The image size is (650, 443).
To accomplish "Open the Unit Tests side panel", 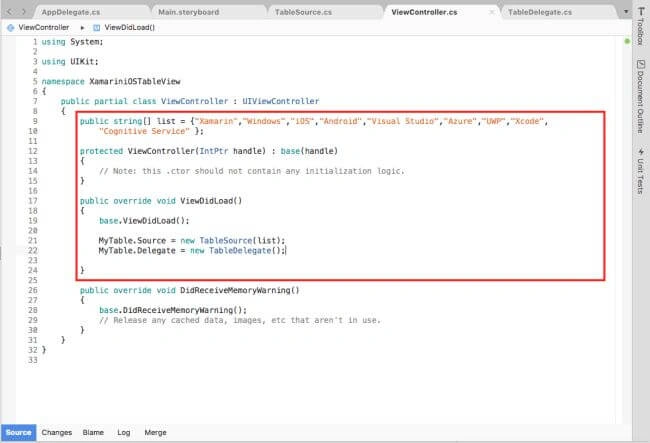I will 640,170.
